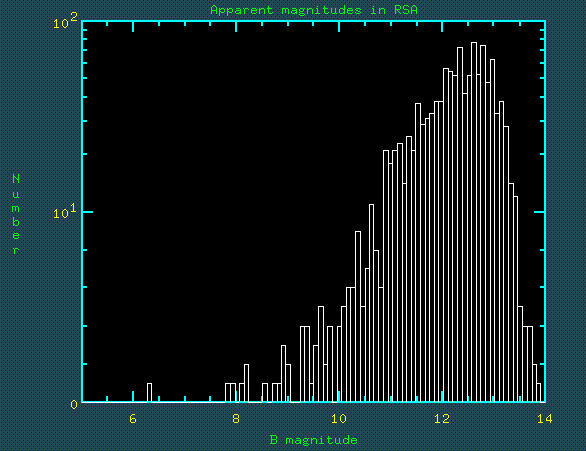The width and height of the screenshot is (586, 451).
Task: Click the y-axis label 10^2
Action: pyautogui.click(x=65, y=21)
